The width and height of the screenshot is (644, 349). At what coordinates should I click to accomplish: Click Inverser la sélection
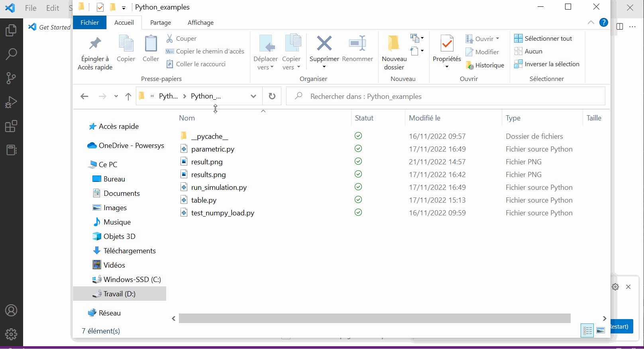[x=547, y=64]
